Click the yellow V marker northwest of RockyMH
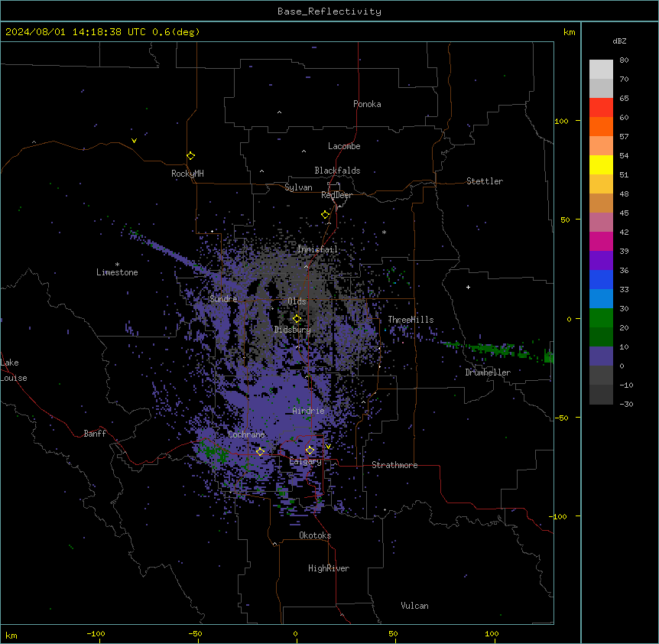The height and width of the screenshot is (644, 659). coord(134,141)
